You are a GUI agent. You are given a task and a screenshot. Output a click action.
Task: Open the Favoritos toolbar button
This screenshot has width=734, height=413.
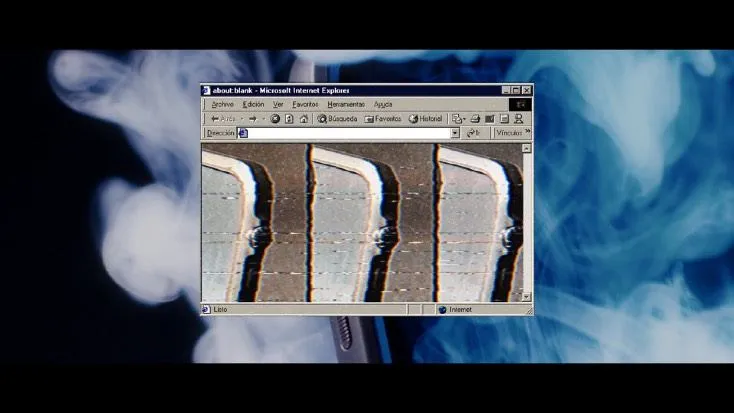(x=383, y=119)
